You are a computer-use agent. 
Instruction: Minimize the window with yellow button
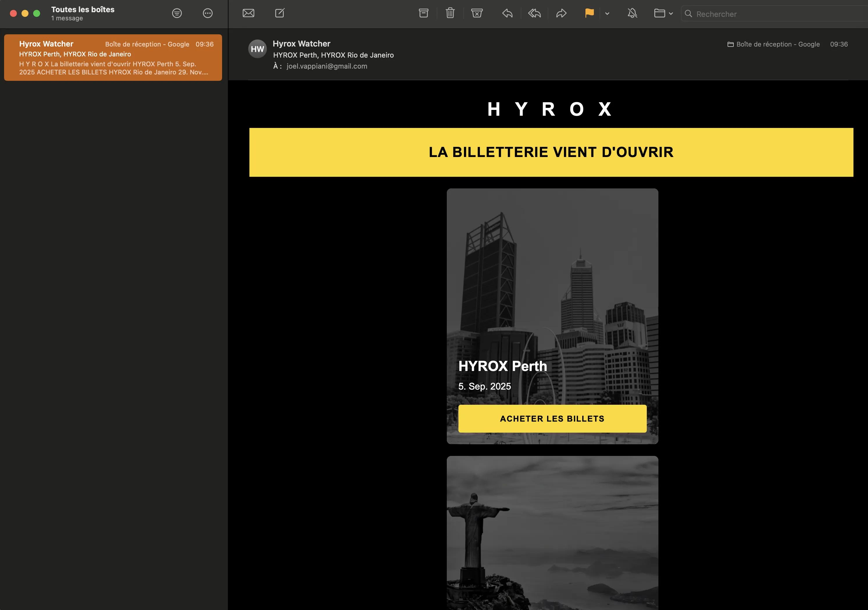(25, 13)
